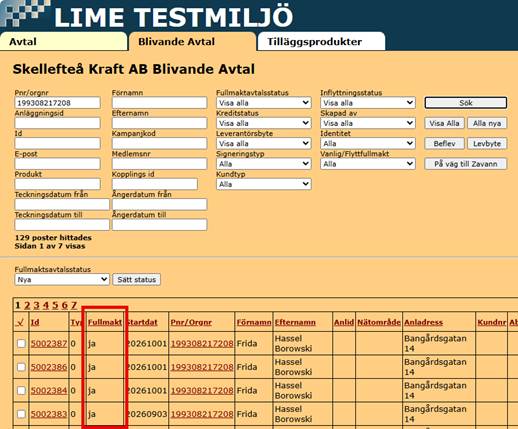Click the Sätt status button

pyautogui.click(x=137, y=279)
